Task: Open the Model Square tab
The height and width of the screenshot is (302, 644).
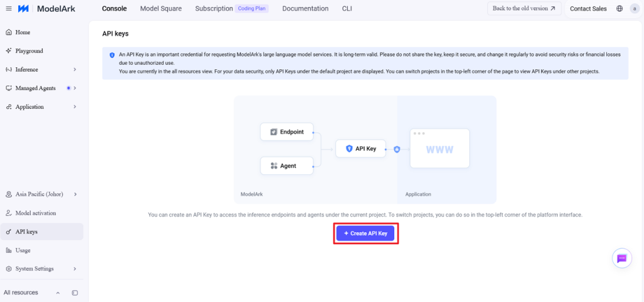Action: pyautogui.click(x=160, y=9)
